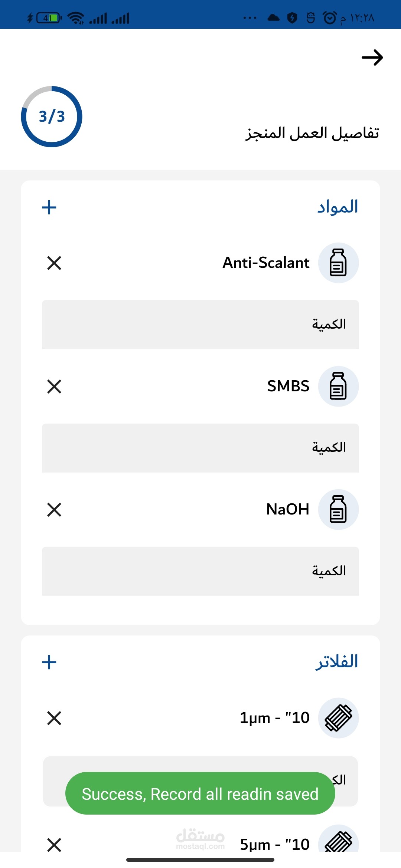Remove the SMBS material

point(54,387)
